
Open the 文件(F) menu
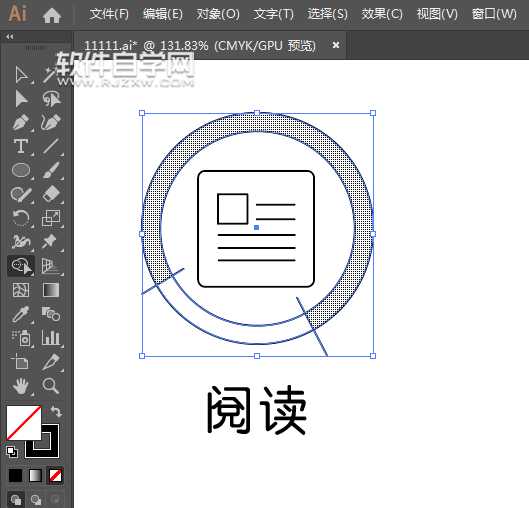click(109, 14)
